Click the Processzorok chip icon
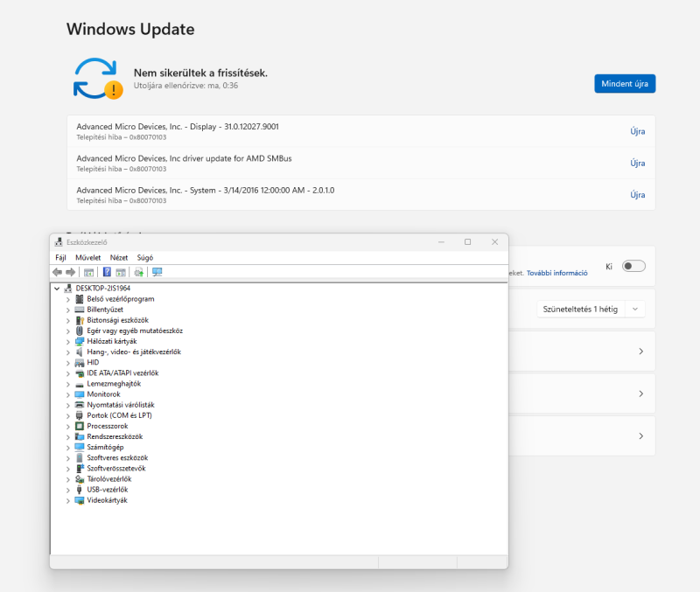Screen dimensions: 700x592 (80, 426)
